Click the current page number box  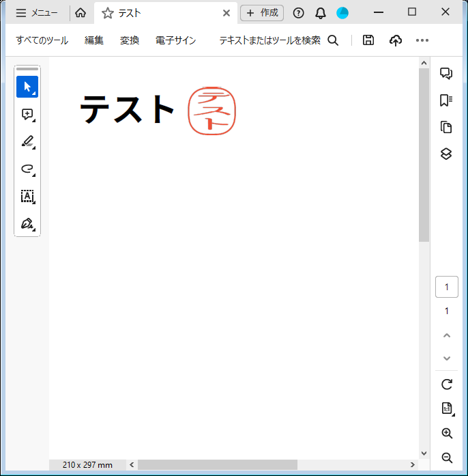(x=446, y=287)
